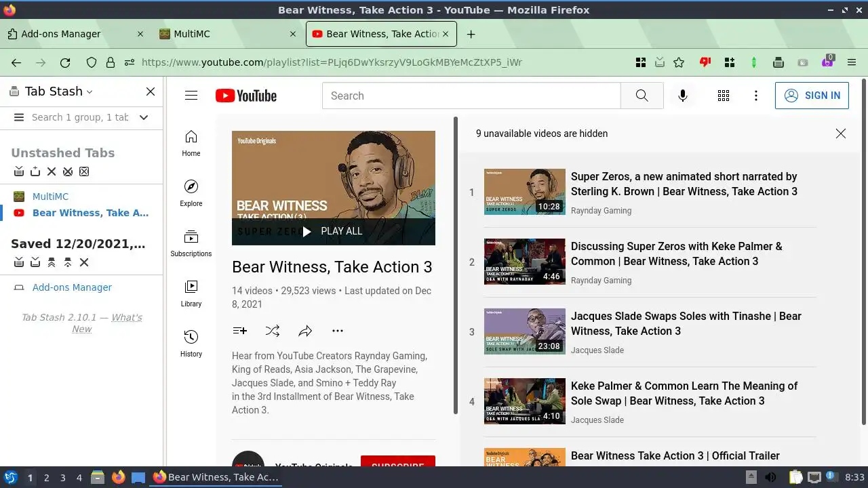Stash tabs into the Saved 12/20/2021 group

tap(19, 262)
